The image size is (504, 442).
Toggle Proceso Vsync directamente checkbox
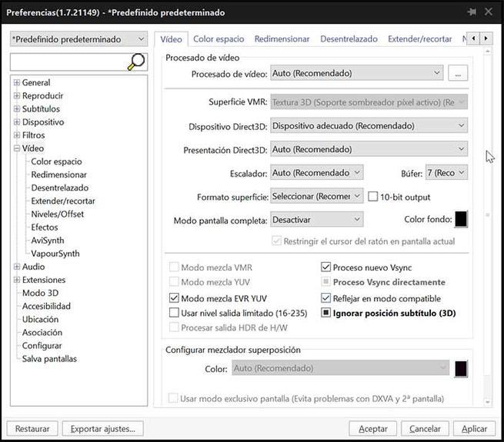(325, 282)
